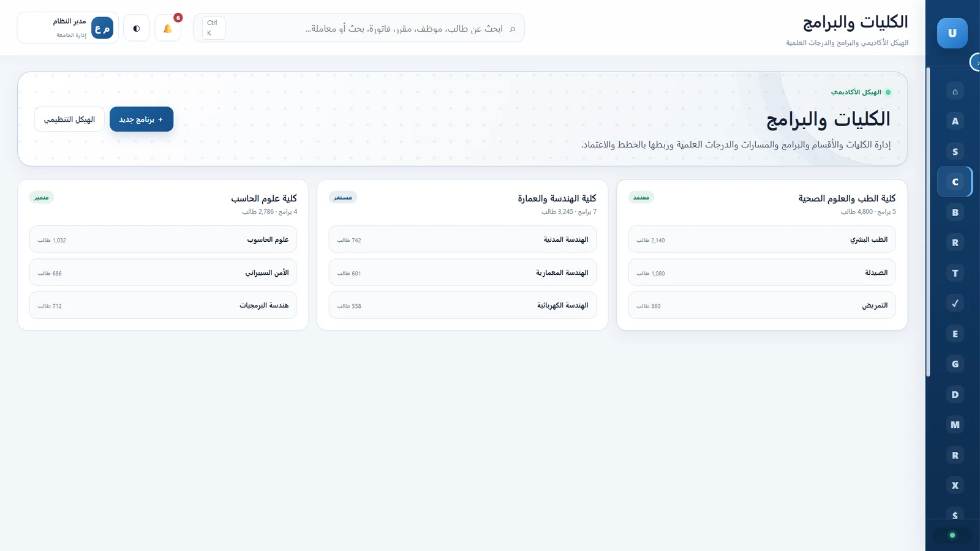The width and height of the screenshot is (980, 551).
Task: Click the sidebar vertical scrollbar
Action: (x=928, y=222)
